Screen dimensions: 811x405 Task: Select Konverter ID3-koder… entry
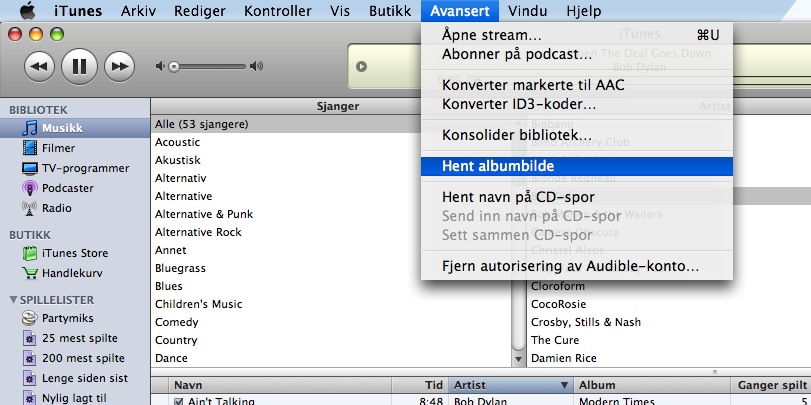[577, 104]
